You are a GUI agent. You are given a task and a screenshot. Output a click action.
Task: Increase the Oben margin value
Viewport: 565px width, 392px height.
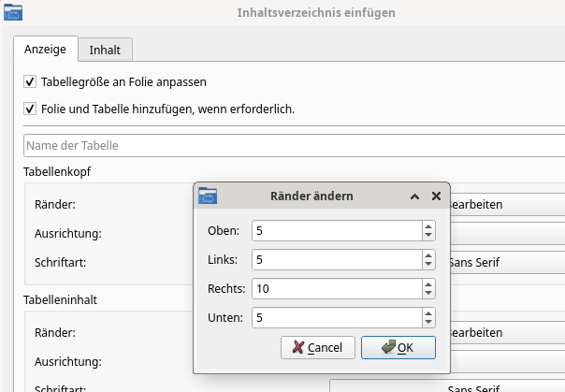pos(428,226)
